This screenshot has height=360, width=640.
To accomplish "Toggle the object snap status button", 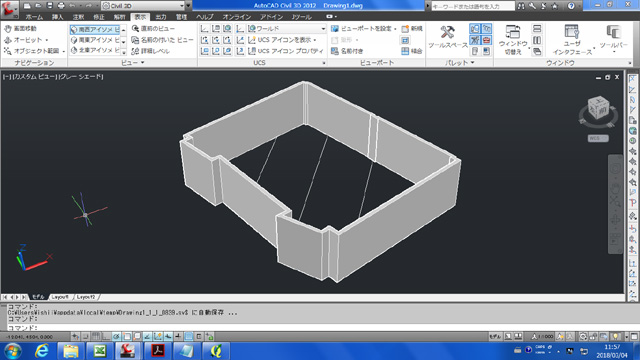I will pos(127,337).
